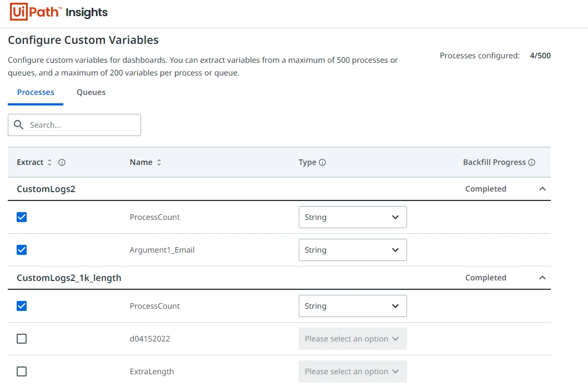The height and width of the screenshot is (387, 588).
Task: Focus the Search input field
Action: click(74, 125)
